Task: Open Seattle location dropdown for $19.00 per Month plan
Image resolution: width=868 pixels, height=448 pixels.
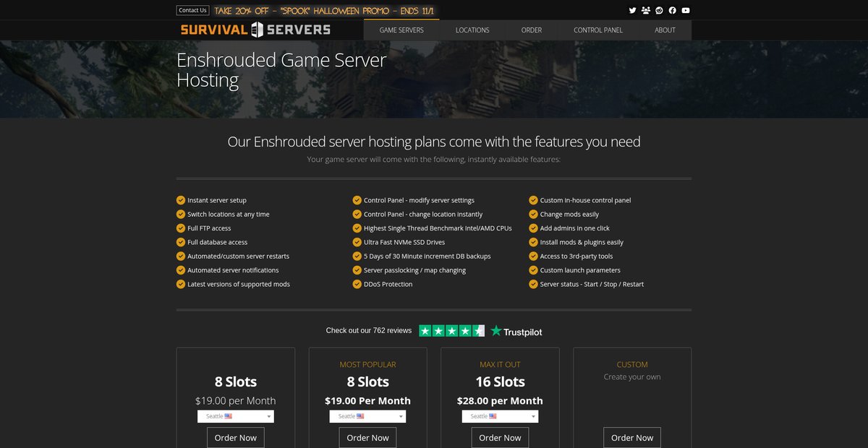Action: click(236, 416)
